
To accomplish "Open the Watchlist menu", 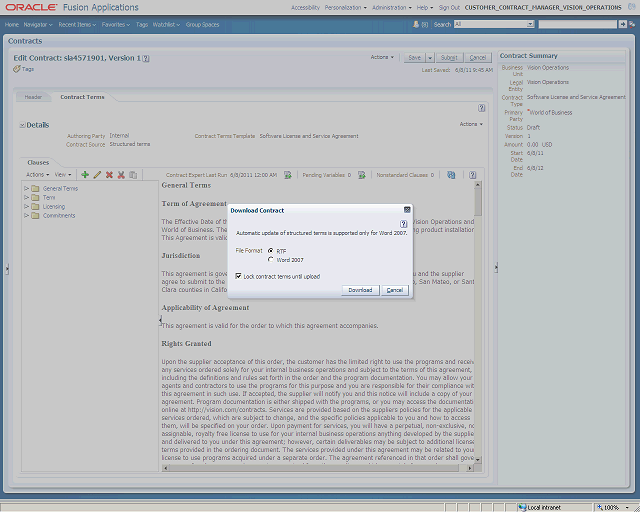I will (166, 24).
